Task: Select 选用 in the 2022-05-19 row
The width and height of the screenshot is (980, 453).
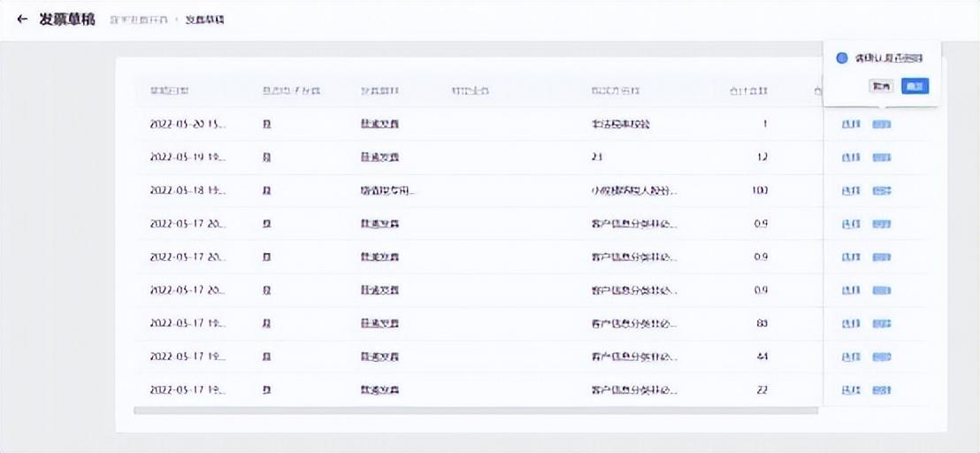Action: (851, 157)
